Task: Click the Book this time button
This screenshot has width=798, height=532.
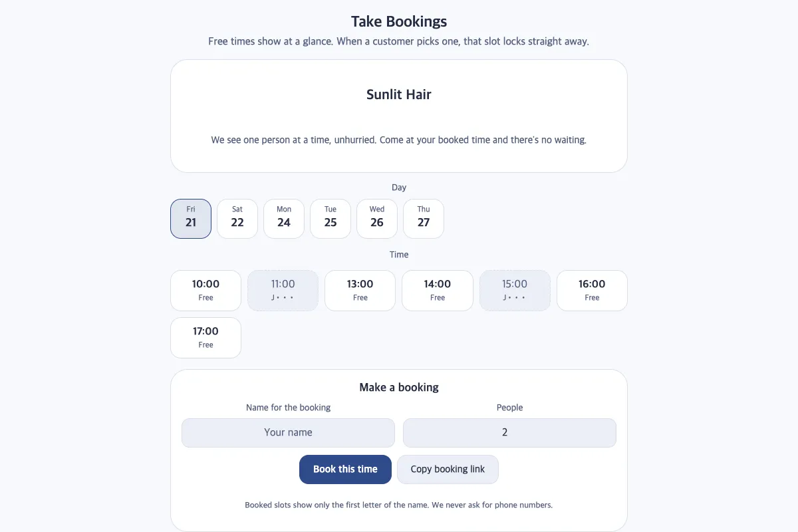Action: (x=345, y=469)
